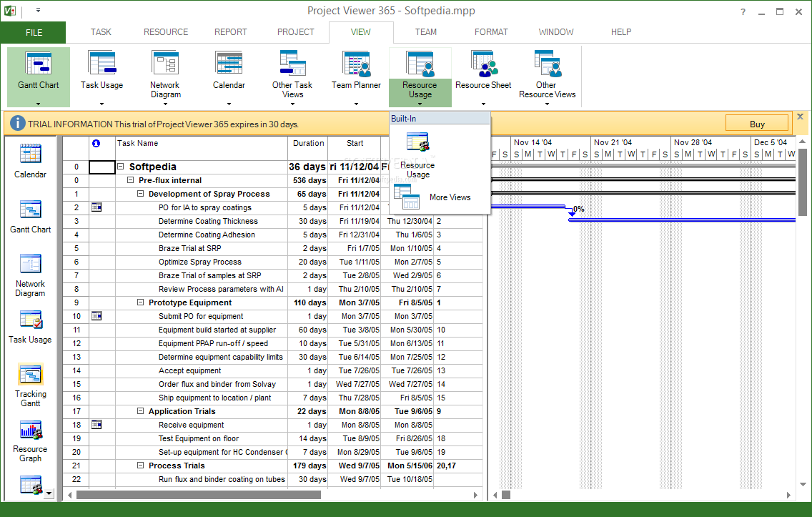Open the FILE tab

33,32
